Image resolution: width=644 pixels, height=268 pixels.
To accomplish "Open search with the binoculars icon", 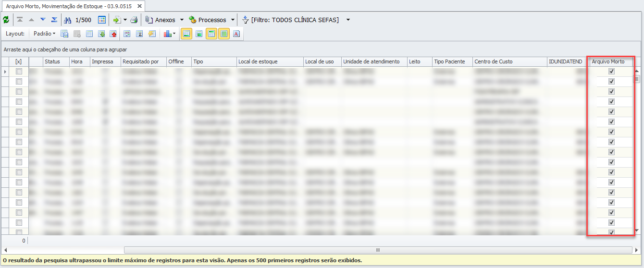I will [x=68, y=20].
